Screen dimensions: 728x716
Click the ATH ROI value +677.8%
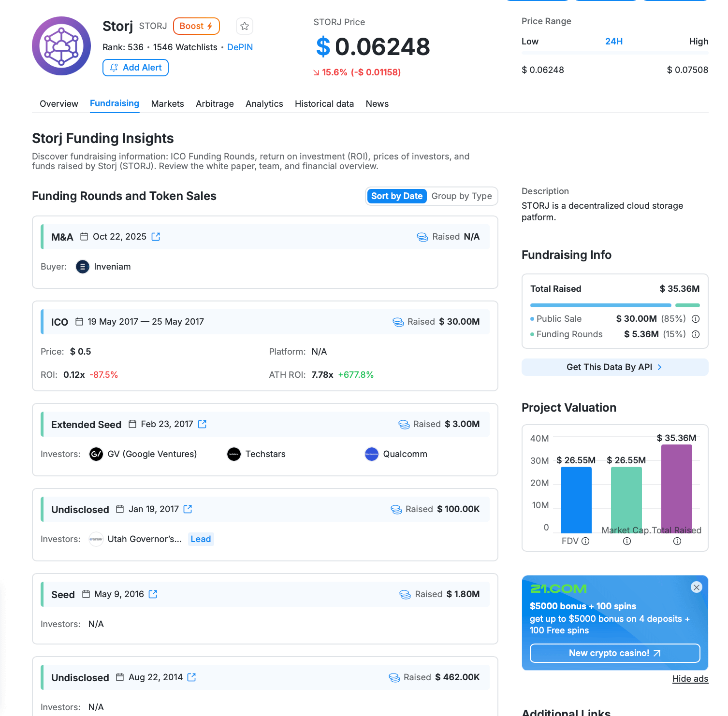pos(356,375)
